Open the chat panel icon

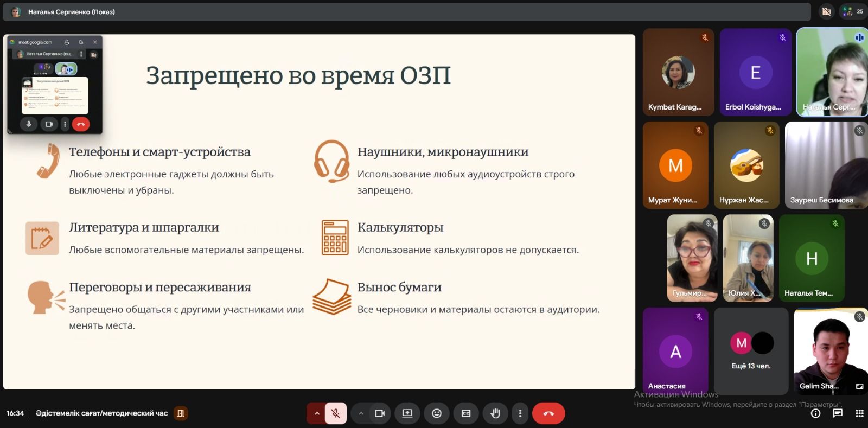(x=838, y=413)
